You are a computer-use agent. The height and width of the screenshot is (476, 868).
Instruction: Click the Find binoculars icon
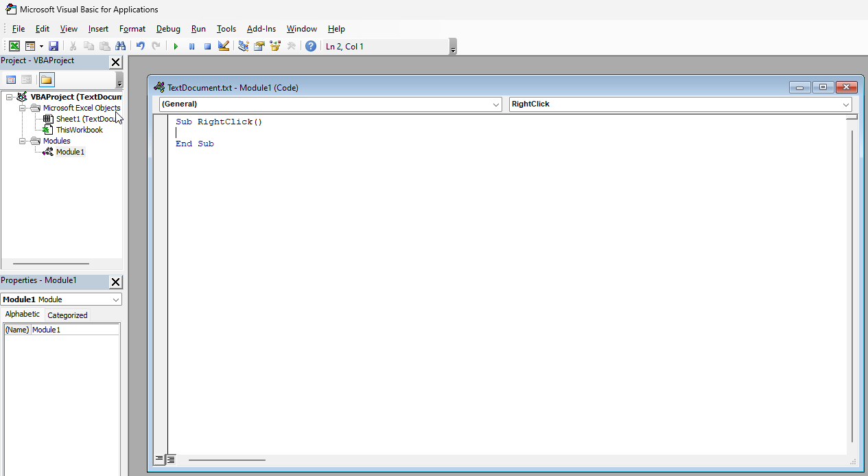click(x=121, y=46)
